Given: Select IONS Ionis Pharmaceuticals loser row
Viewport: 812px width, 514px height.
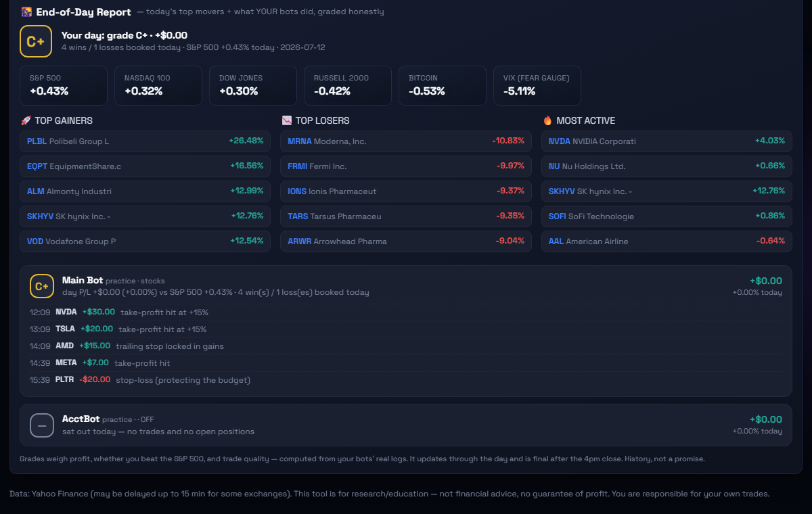Looking at the screenshot, I should (406, 191).
